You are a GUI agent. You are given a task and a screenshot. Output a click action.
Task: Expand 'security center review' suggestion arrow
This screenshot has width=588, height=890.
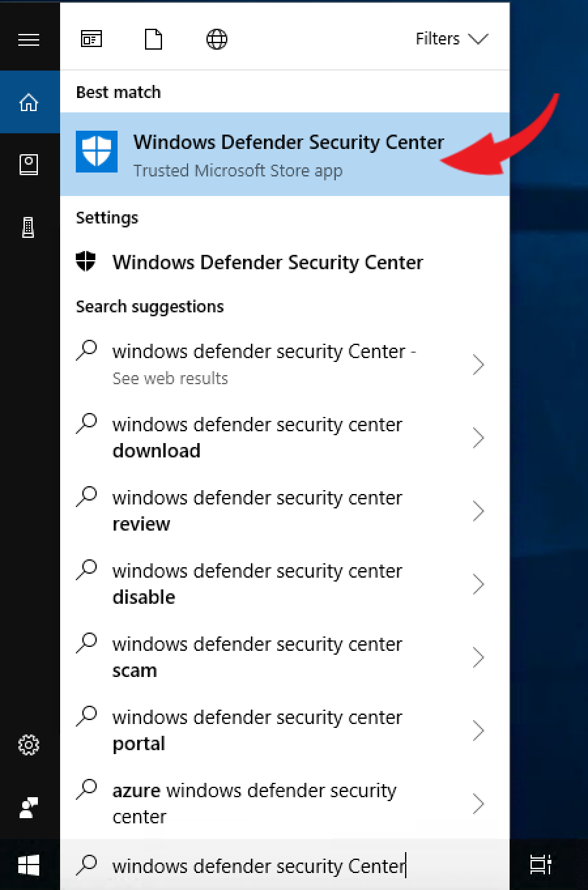(x=478, y=511)
